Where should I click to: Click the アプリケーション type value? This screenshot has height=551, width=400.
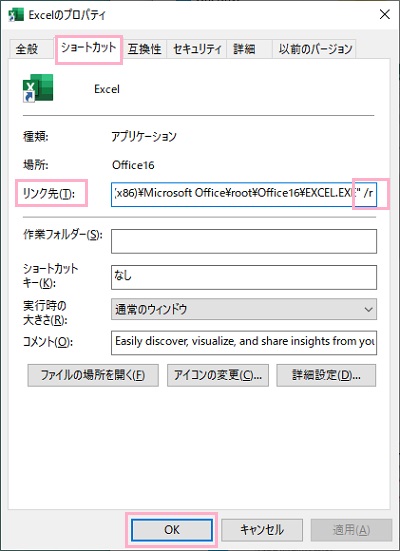click(x=144, y=136)
